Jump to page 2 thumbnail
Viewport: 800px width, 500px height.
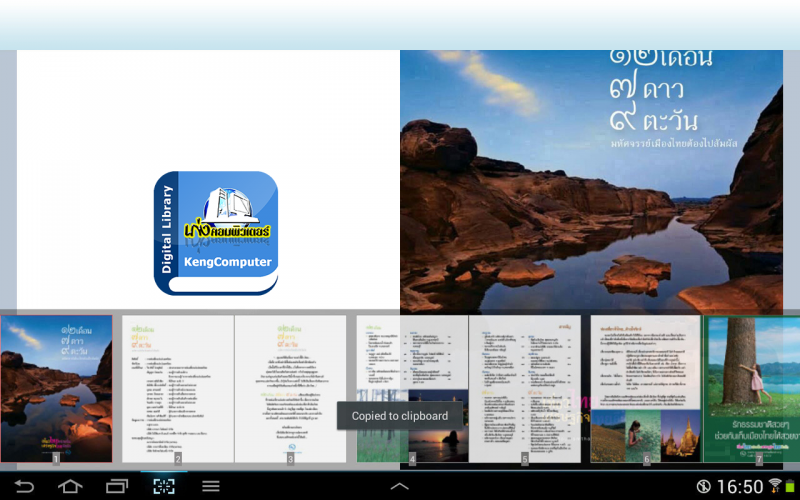coord(178,389)
